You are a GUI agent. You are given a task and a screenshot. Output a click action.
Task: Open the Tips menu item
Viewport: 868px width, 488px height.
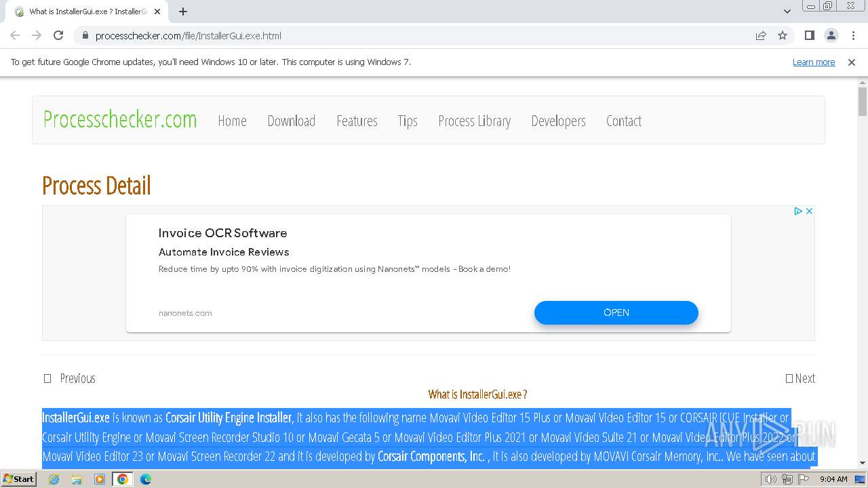coord(408,121)
